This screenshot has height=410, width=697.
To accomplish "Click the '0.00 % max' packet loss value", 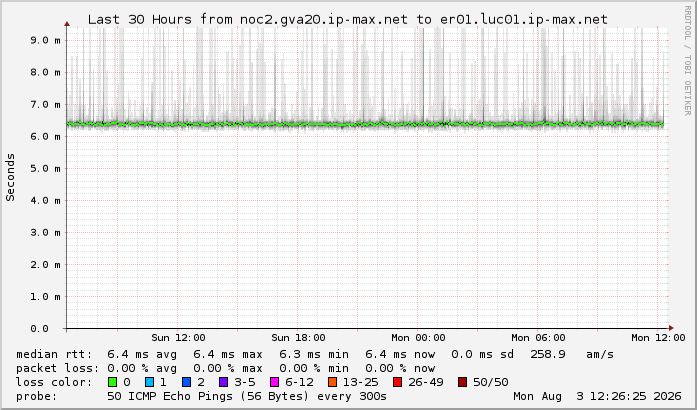I will (228, 368).
